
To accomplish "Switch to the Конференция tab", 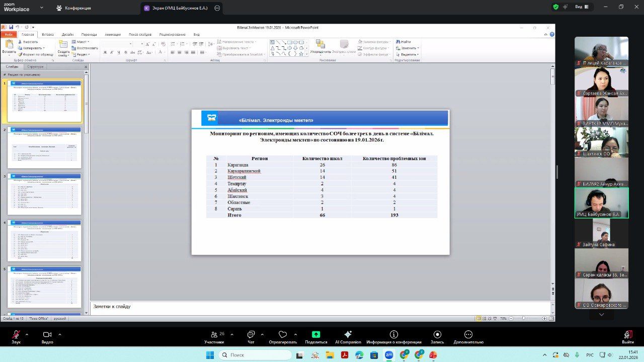I will click(73, 8).
